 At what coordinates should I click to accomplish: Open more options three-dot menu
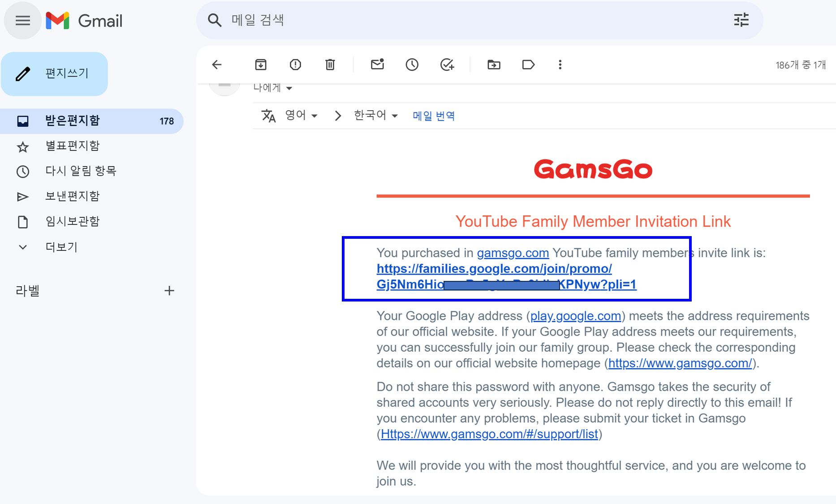(x=560, y=65)
